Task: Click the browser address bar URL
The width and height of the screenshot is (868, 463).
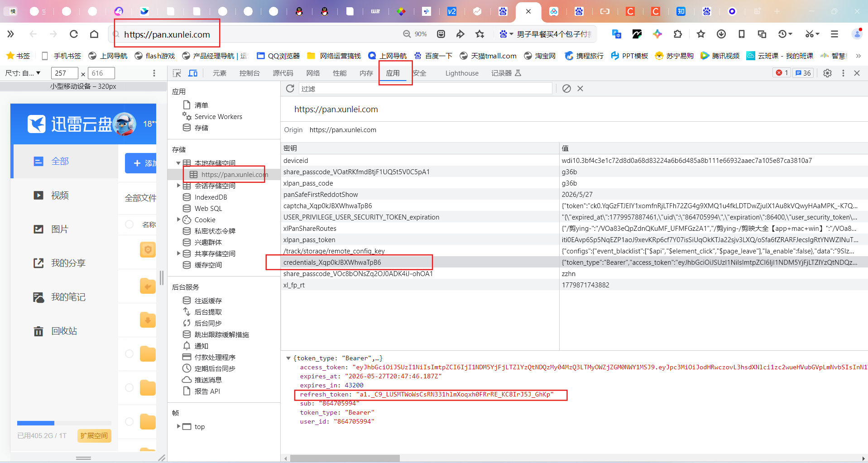Action: pyautogui.click(x=167, y=34)
